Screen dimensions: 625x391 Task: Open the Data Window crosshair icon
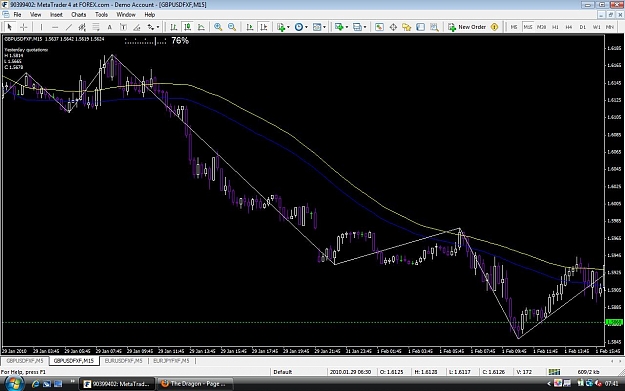[x=393, y=27]
